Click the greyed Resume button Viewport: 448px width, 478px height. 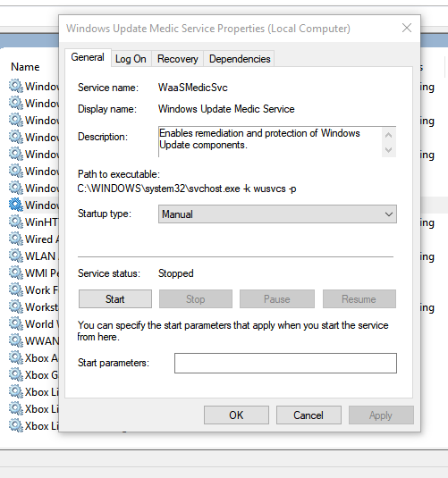[359, 299]
